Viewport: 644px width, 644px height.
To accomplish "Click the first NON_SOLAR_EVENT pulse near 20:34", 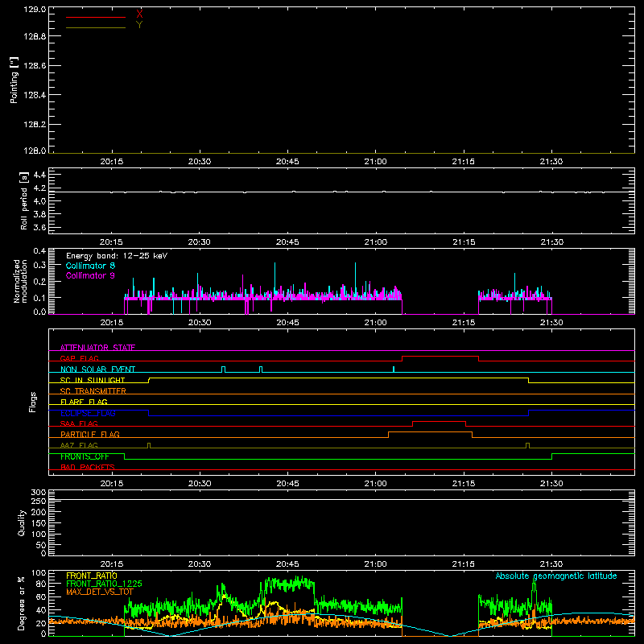I will click(224, 369).
